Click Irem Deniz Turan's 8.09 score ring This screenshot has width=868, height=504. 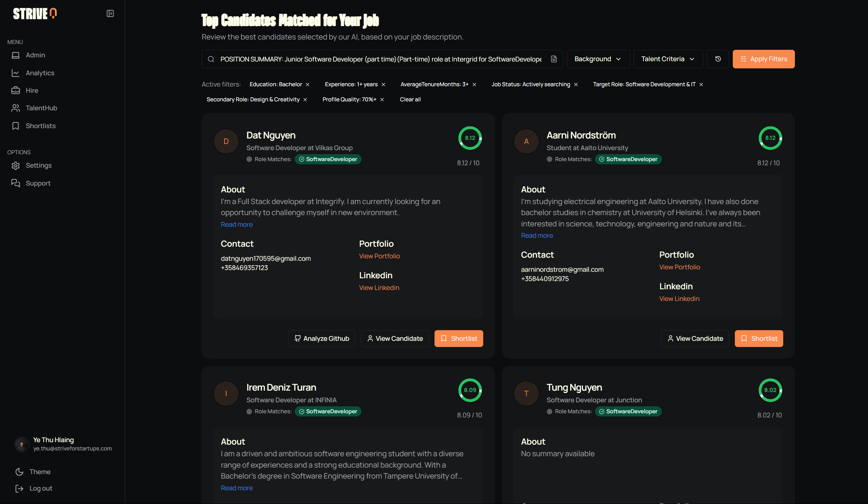pos(470,390)
